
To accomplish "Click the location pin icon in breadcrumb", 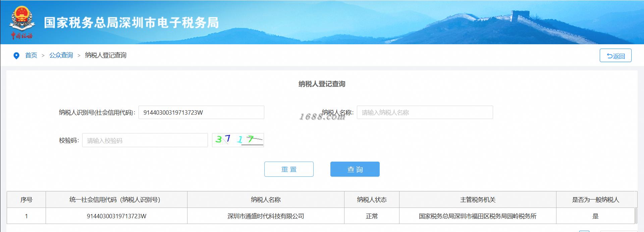I will coord(16,56).
